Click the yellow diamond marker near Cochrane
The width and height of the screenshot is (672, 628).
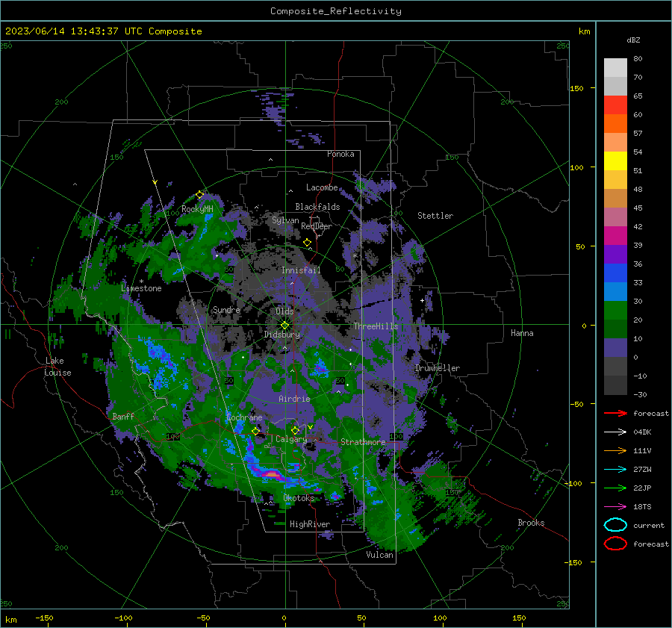tap(256, 431)
